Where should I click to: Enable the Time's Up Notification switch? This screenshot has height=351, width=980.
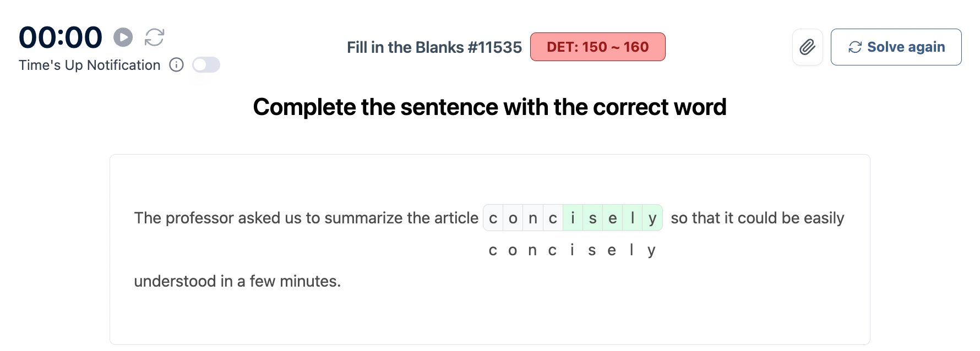pyautogui.click(x=206, y=65)
